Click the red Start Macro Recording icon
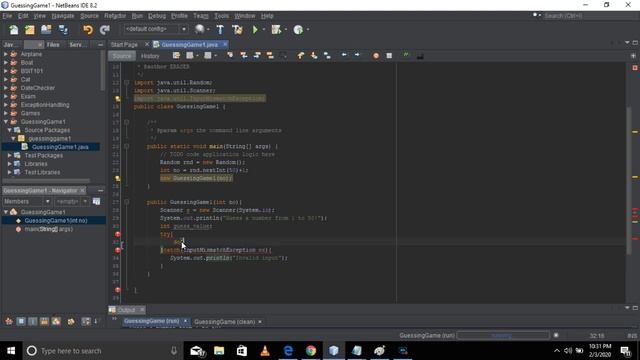640x360 pixels. click(x=376, y=56)
